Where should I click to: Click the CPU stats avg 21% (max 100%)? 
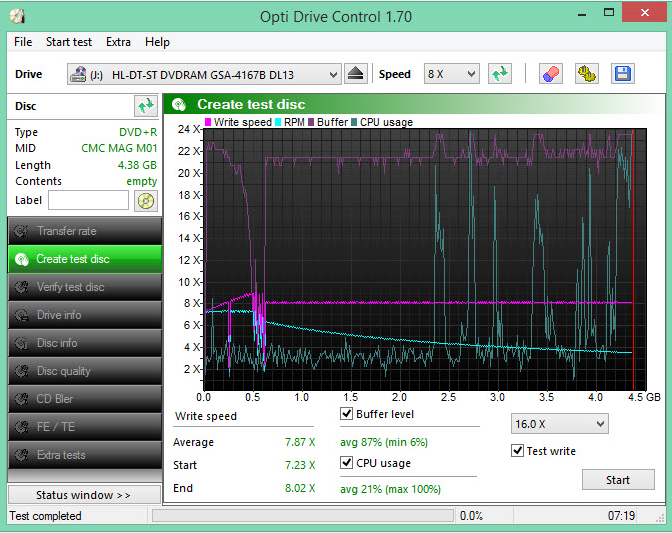click(x=390, y=489)
